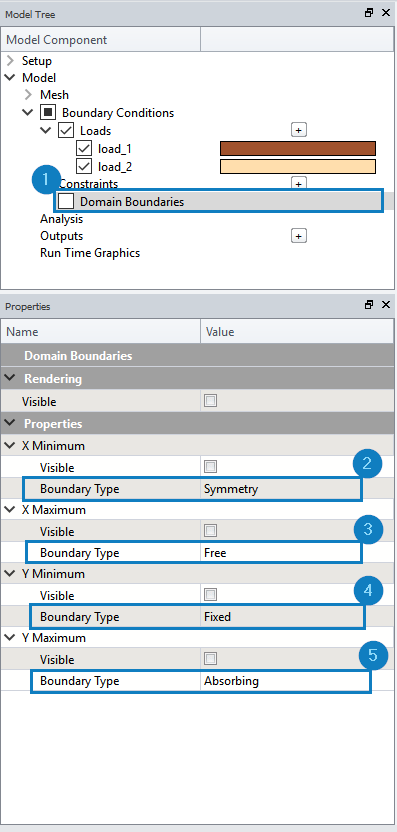The height and width of the screenshot is (832, 397).
Task: Expand the Setup tree node
Action: [10, 60]
